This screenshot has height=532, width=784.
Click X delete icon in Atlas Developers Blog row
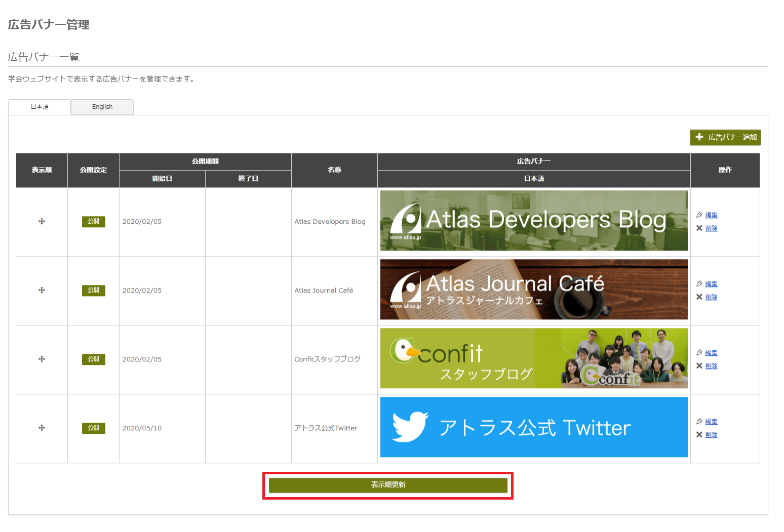tap(699, 228)
